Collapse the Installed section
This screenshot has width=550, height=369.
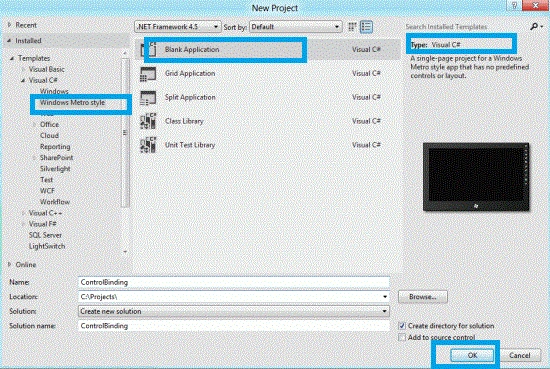pyautogui.click(x=9, y=41)
